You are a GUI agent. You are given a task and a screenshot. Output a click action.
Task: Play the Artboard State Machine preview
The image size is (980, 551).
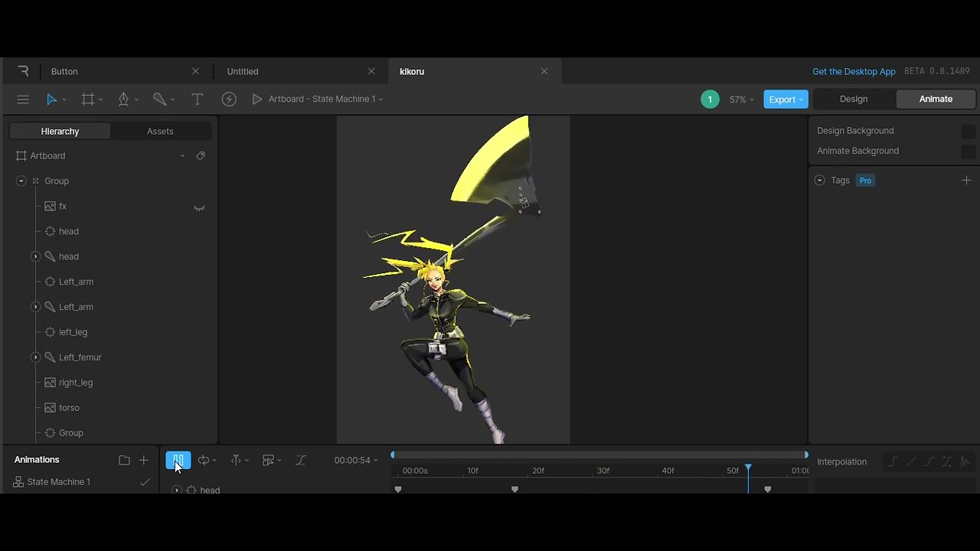[x=257, y=99]
